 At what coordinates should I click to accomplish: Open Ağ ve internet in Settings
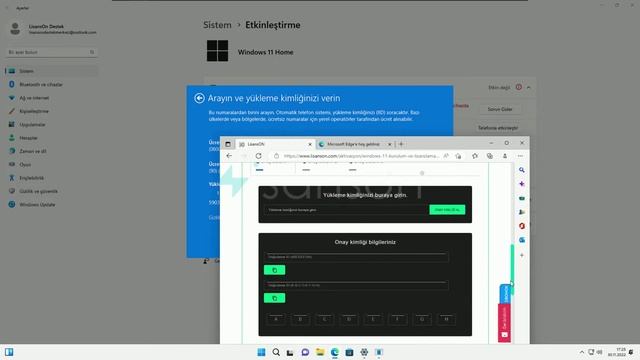(x=51, y=98)
